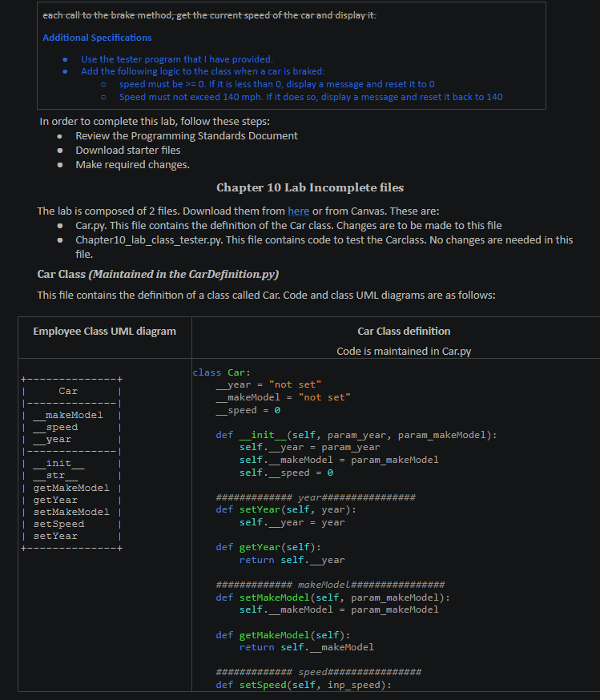
Task: Click 'This file contains the definition of a class' sentence
Action: pos(266,295)
